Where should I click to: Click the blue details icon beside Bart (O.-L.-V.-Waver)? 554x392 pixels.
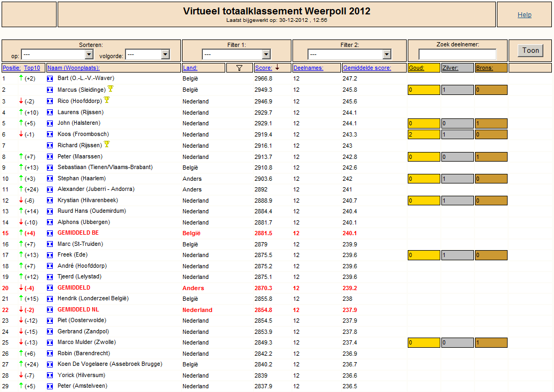50,79
